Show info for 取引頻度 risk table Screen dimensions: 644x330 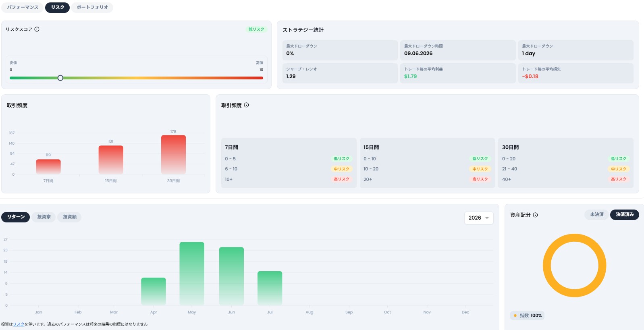[x=246, y=105]
